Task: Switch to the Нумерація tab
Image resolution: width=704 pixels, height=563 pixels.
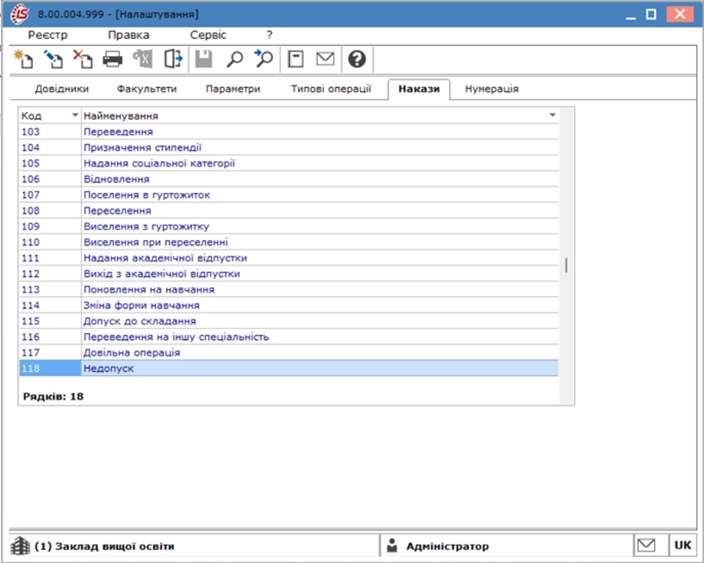Action: click(x=492, y=89)
